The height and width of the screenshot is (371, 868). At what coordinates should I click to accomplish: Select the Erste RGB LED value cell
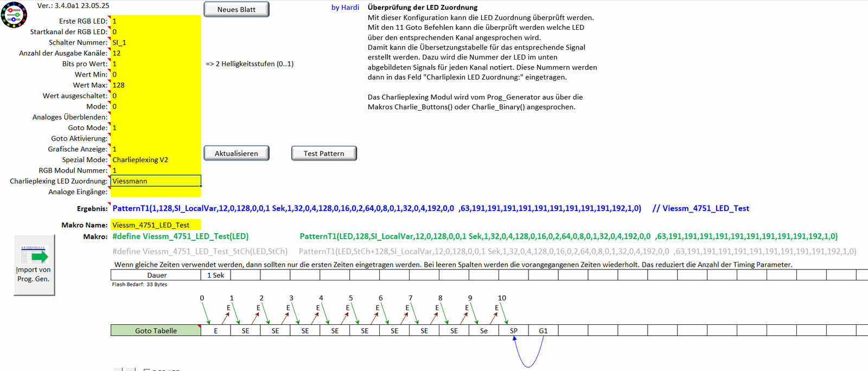pos(155,21)
